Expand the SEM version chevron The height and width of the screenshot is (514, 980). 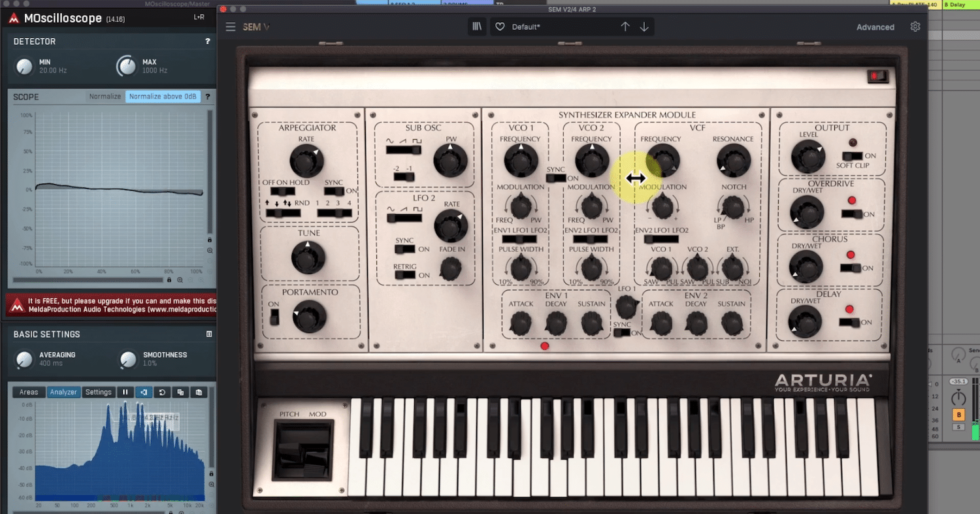click(267, 27)
